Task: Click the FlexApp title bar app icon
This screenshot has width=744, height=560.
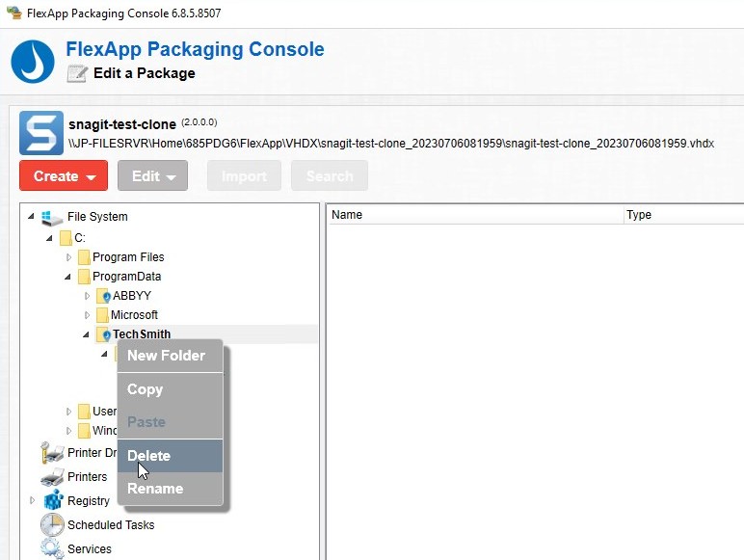Action: click(14, 13)
